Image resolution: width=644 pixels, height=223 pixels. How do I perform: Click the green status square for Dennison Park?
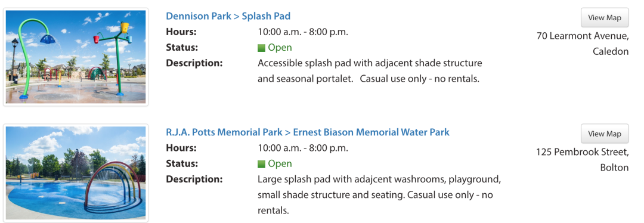[261, 48]
